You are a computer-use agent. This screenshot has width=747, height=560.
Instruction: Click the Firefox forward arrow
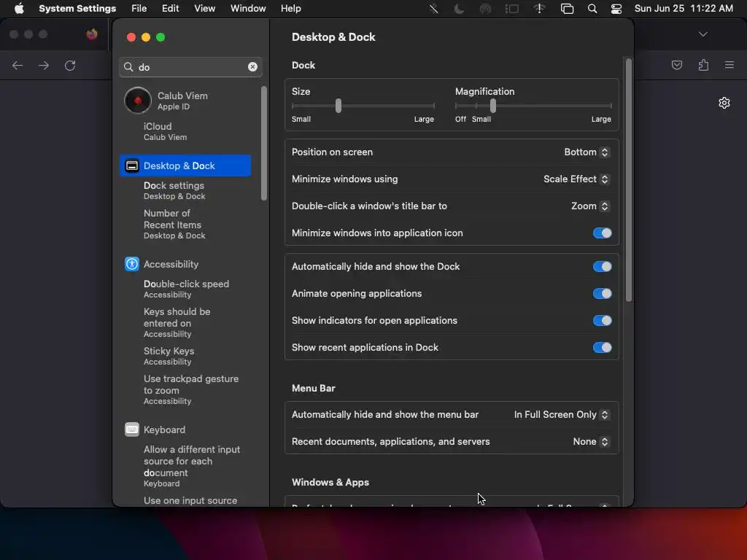pyautogui.click(x=44, y=65)
